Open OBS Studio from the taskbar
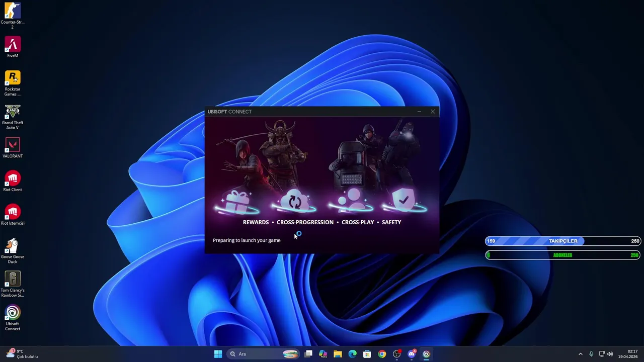 397,354
